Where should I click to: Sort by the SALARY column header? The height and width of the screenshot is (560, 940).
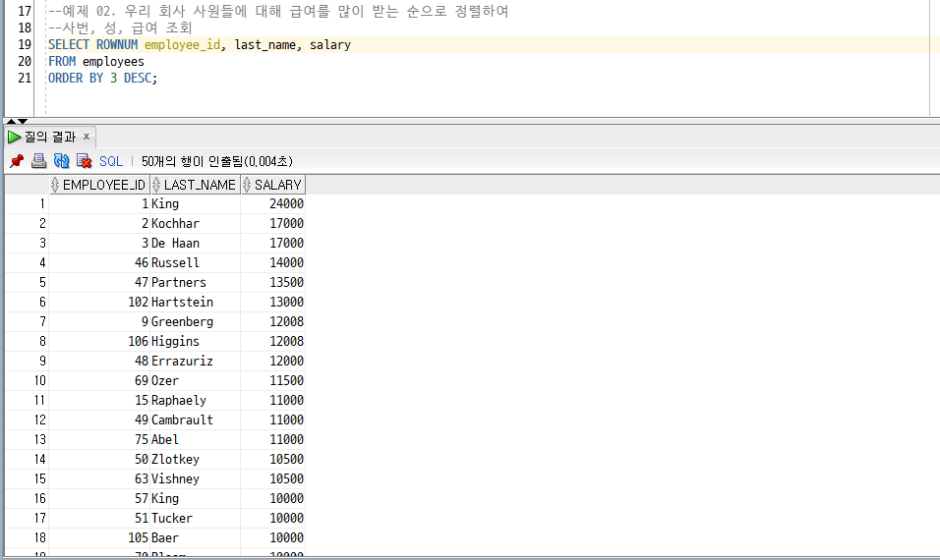(x=272, y=185)
